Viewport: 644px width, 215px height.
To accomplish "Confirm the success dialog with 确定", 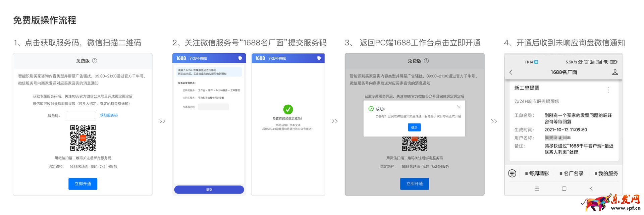I will [x=414, y=127].
